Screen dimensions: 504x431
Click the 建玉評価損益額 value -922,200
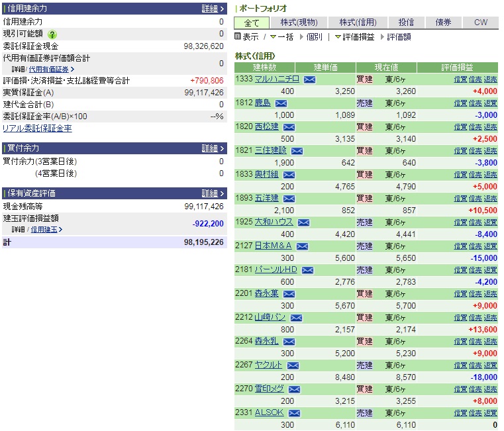pos(208,224)
